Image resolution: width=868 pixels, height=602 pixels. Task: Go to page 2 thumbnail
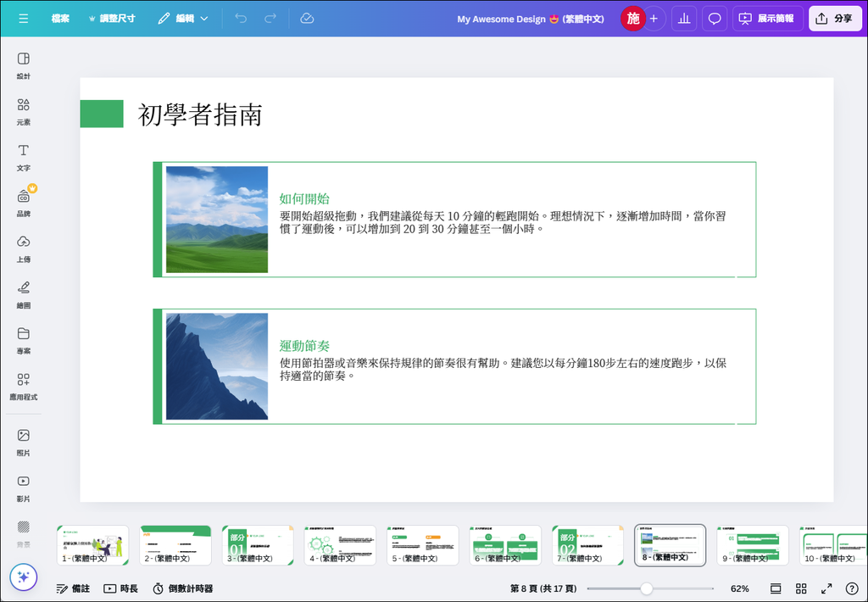click(175, 545)
